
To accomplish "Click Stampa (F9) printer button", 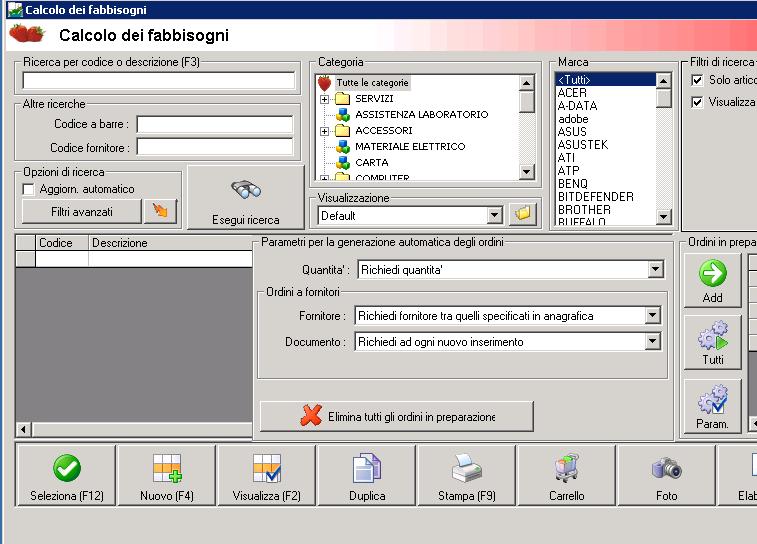I will tap(466, 475).
